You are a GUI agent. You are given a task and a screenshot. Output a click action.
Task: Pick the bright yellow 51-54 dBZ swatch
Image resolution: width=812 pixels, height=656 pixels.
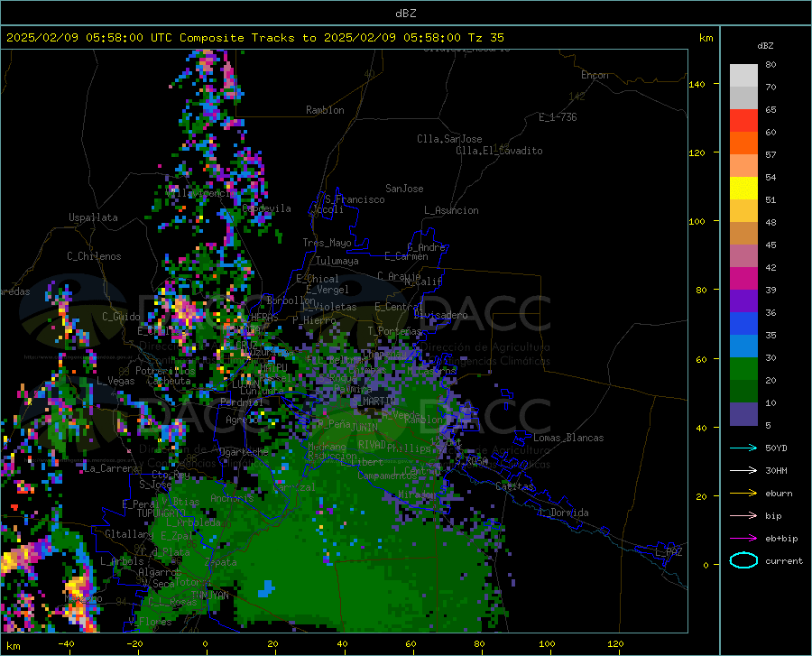tap(743, 189)
